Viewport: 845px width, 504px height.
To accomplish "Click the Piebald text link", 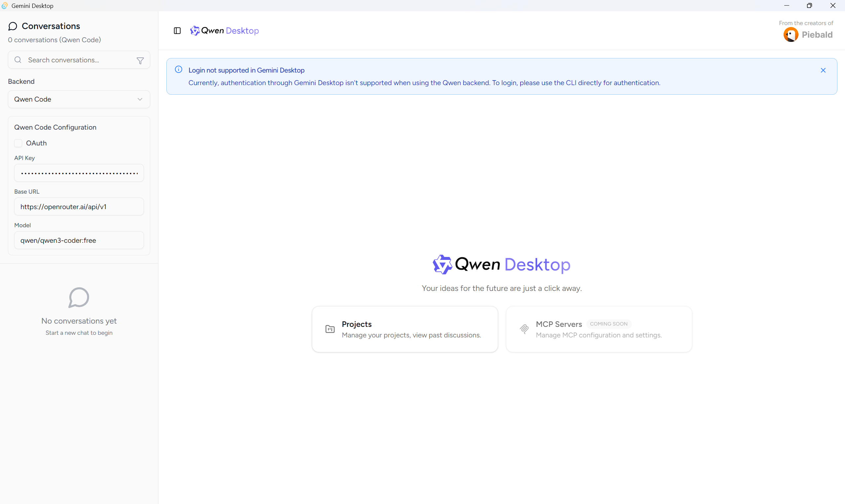I will (817, 35).
